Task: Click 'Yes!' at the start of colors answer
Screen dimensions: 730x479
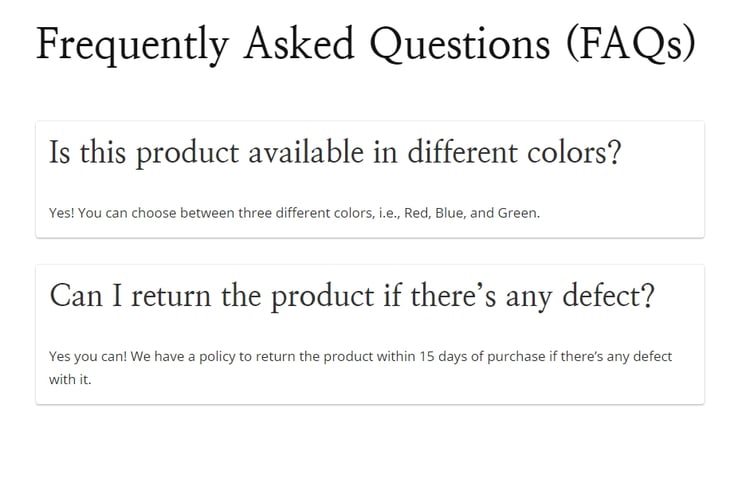Action: pos(61,213)
